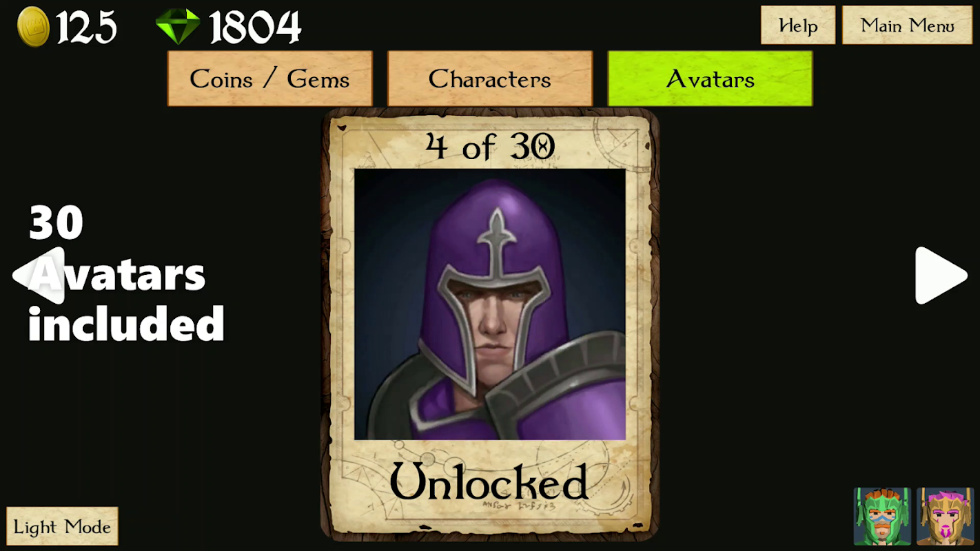Return to the Main Menu

pos(907,25)
